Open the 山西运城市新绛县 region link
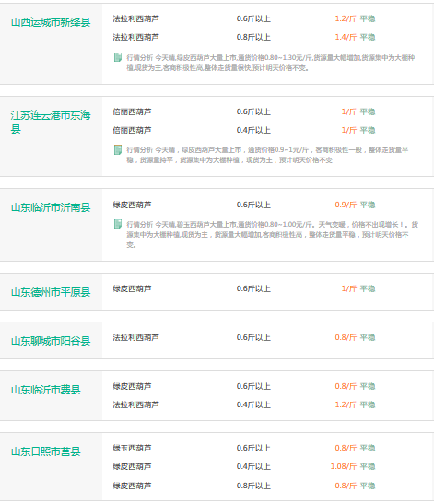 tap(51, 22)
